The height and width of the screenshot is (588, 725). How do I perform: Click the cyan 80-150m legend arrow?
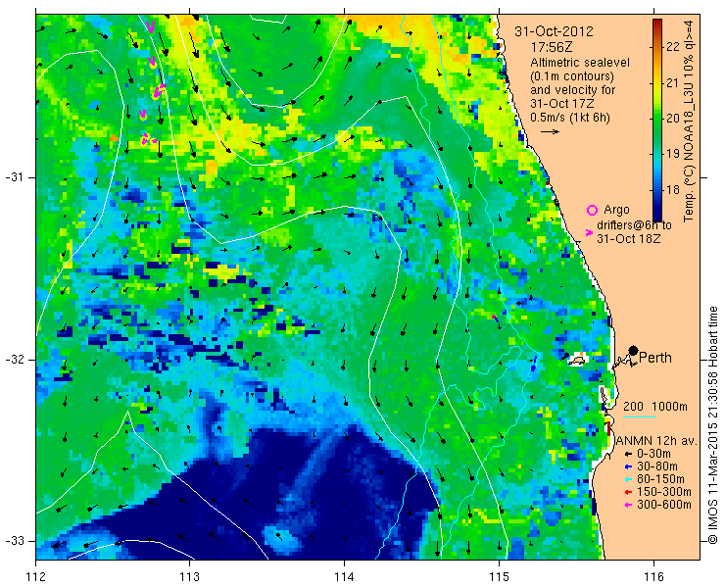(x=628, y=480)
